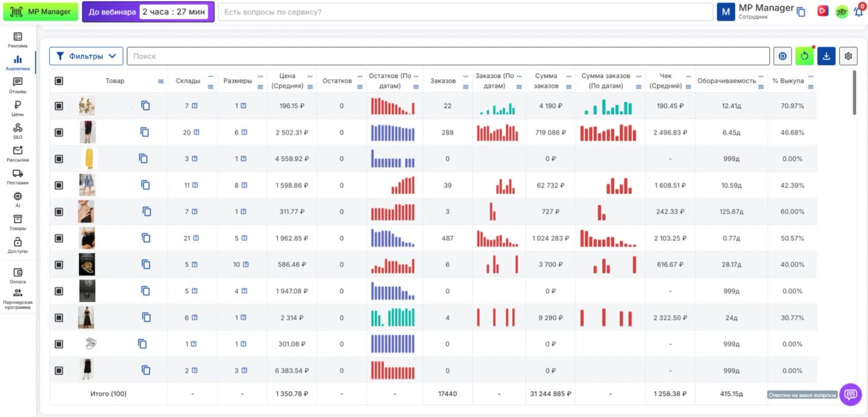
Task: Copy the product in the 311.77 ₽ row
Action: (146, 211)
